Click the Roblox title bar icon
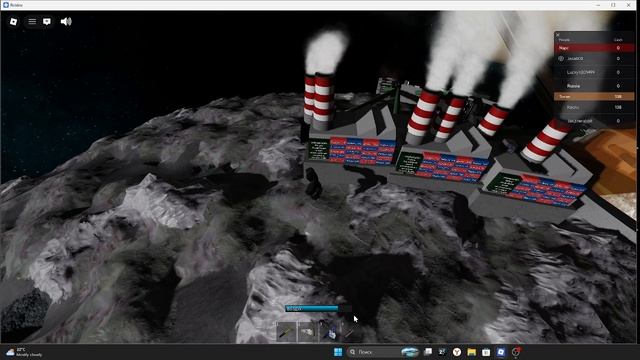The width and height of the screenshot is (640, 360). click(6, 5)
